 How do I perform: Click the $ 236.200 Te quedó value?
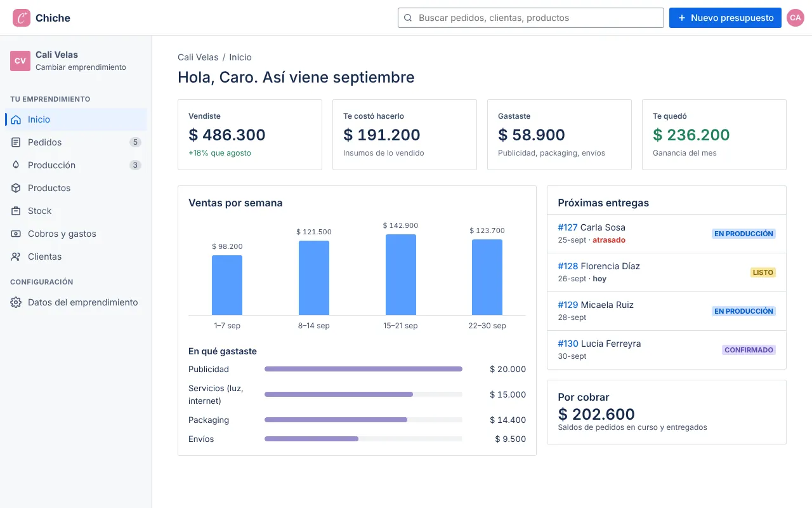click(691, 135)
